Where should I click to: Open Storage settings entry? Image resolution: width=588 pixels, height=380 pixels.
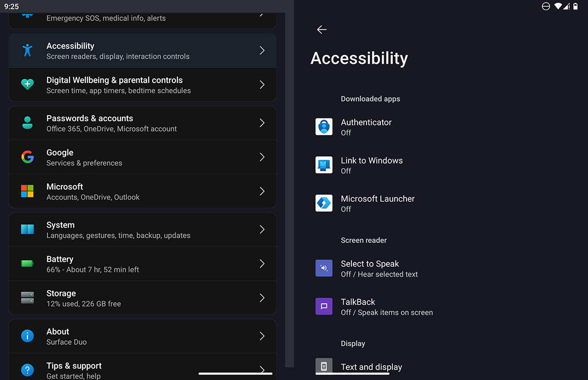142,297
